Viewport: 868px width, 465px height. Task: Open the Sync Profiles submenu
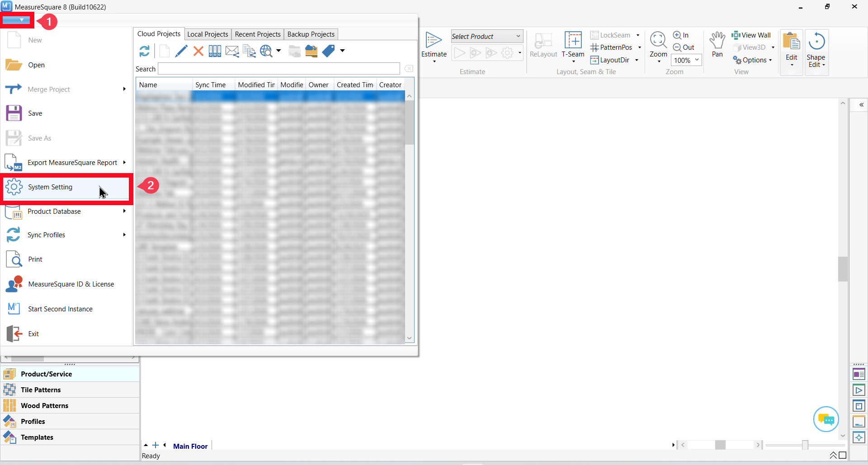tap(66, 235)
